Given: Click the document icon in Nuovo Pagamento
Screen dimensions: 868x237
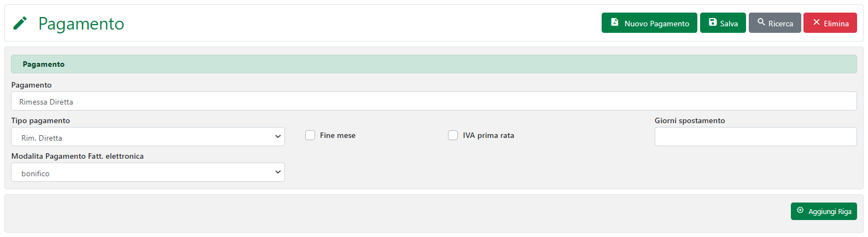Looking at the screenshot, I should [615, 22].
